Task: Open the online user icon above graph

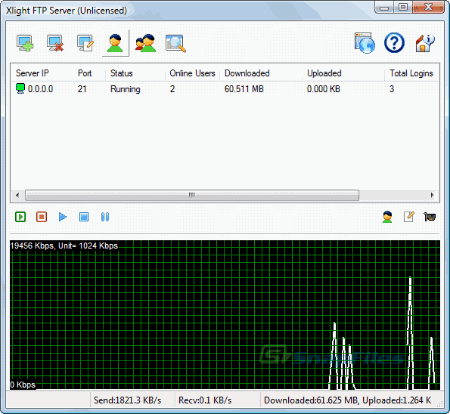Action: point(387,217)
